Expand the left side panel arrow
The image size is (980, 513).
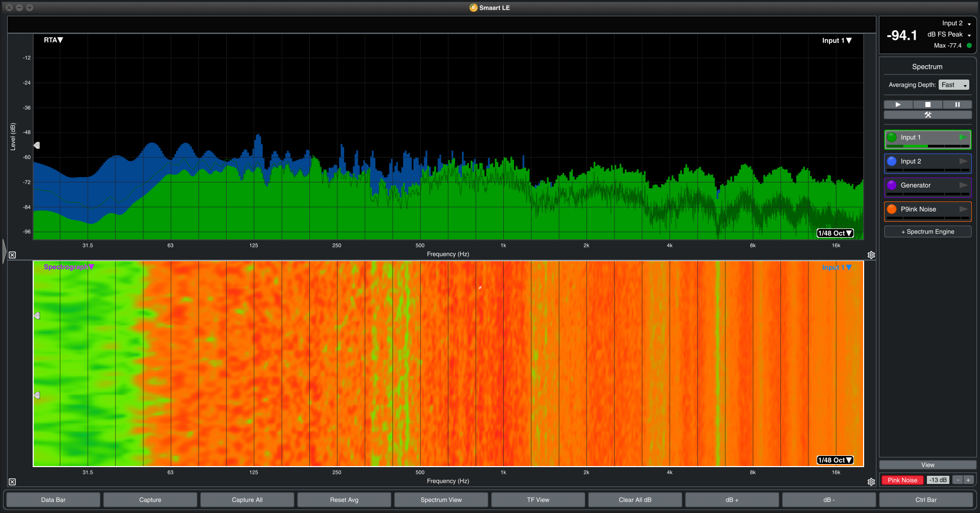[4, 251]
